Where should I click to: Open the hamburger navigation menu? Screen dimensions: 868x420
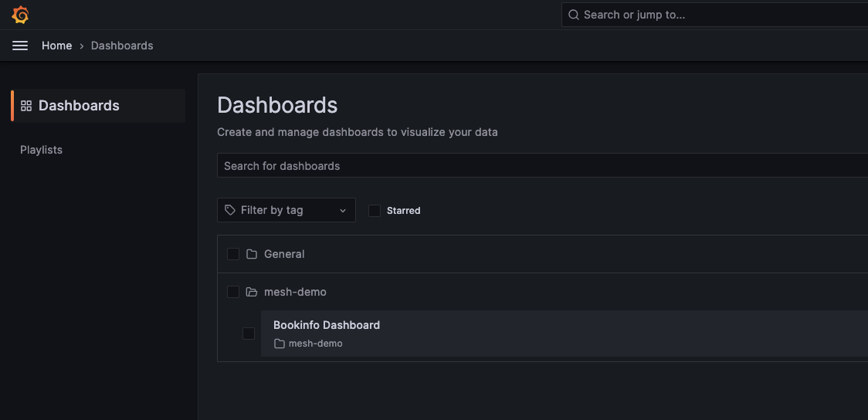click(x=20, y=46)
